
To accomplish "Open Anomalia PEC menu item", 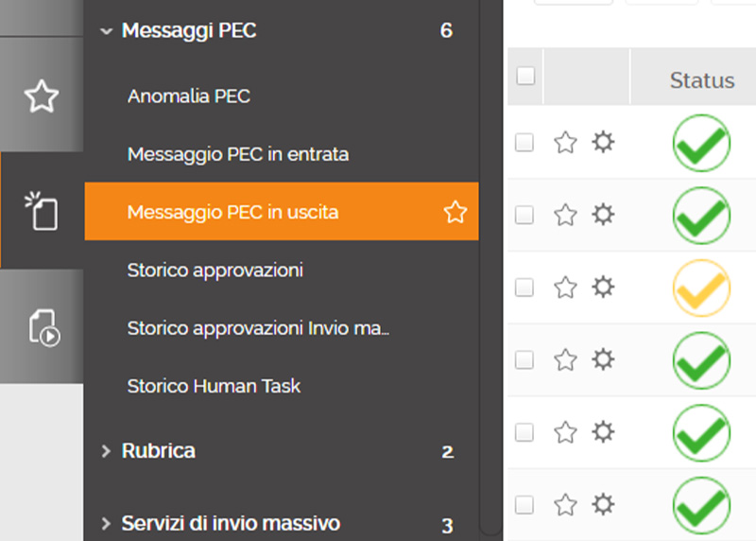I will [188, 96].
